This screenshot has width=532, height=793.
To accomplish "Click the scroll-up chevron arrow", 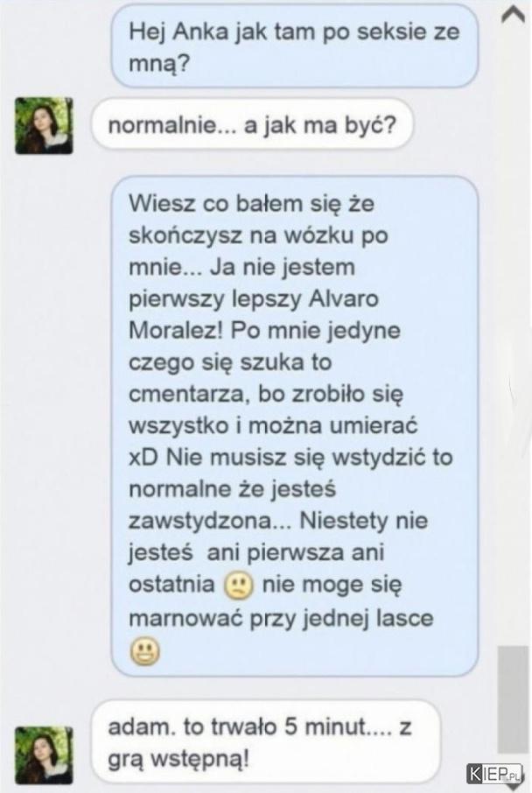I will [x=512, y=15].
